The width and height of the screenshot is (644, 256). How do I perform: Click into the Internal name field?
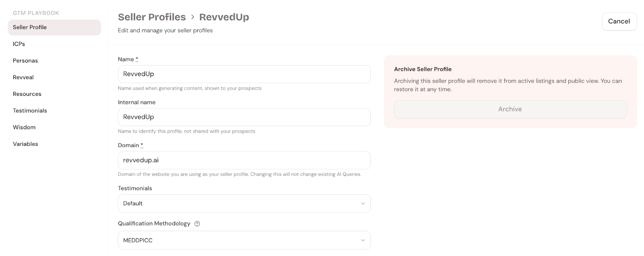[x=244, y=117]
